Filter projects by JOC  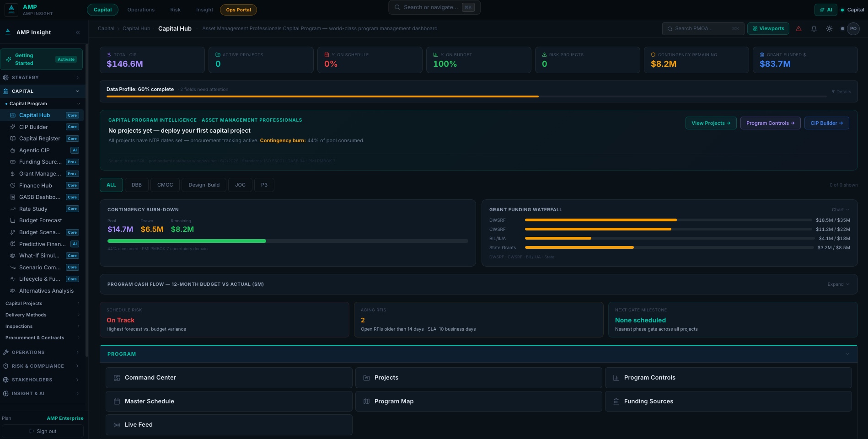point(240,185)
